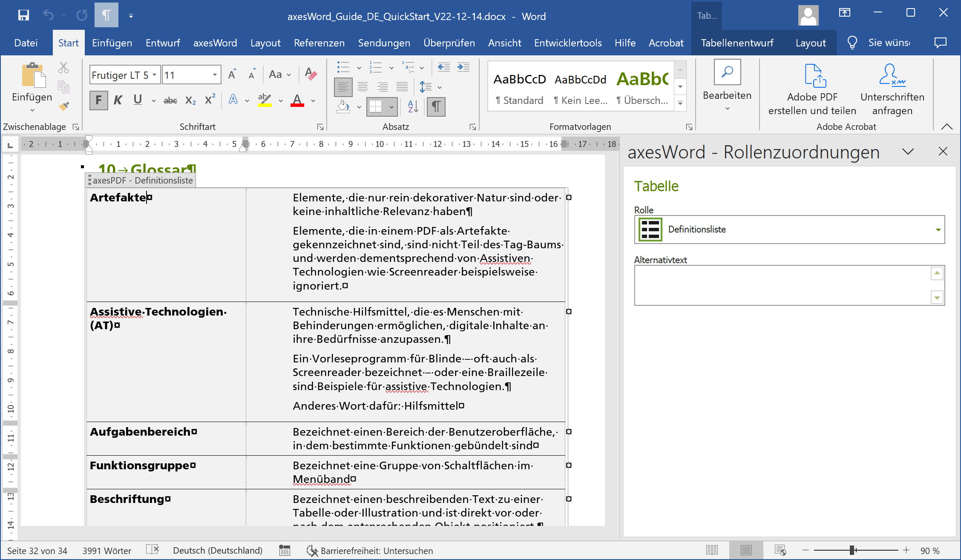The image size is (961, 560).
Task: Click the shading paint bucket icon
Action: coord(343,106)
